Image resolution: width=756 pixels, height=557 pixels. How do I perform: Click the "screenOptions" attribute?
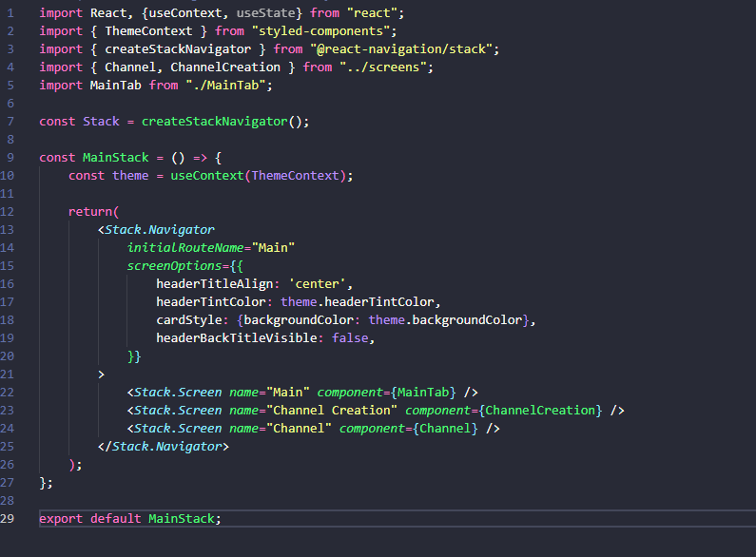coord(174,266)
